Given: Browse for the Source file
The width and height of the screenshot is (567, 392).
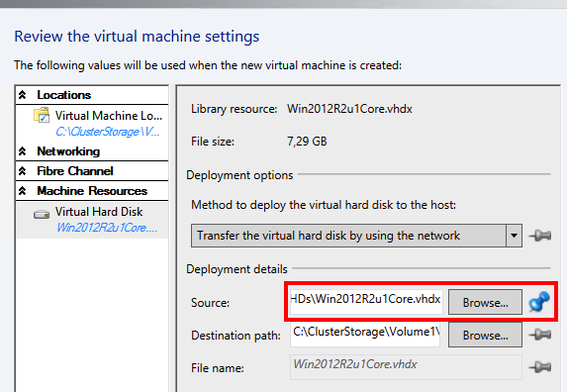Looking at the screenshot, I should [x=485, y=302].
